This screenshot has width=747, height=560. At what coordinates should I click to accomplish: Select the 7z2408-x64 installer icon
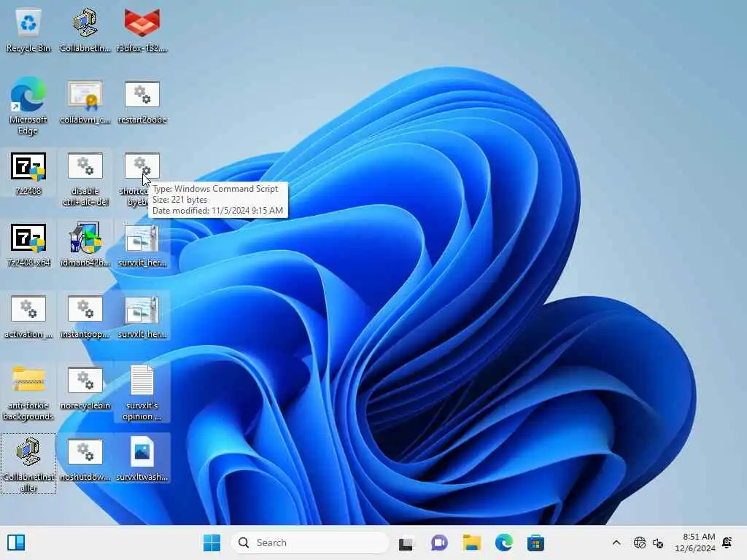click(x=28, y=245)
